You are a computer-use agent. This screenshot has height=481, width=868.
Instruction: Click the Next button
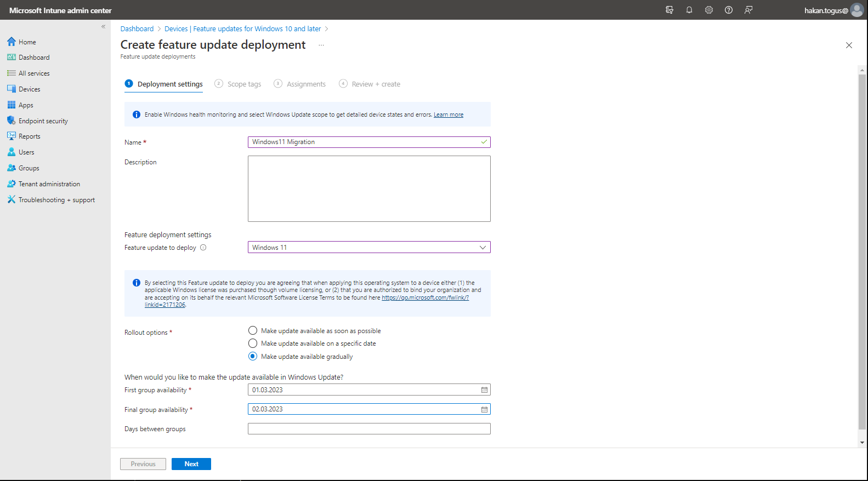pyautogui.click(x=191, y=464)
